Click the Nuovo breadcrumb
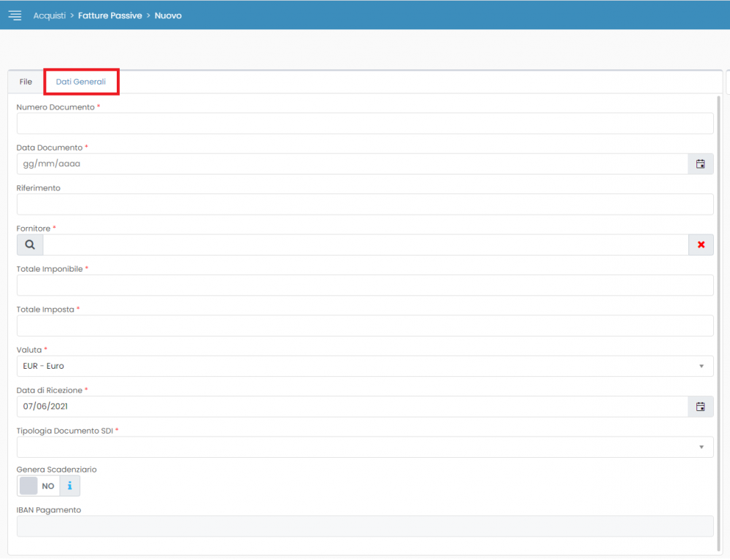 [x=168, y=16]
